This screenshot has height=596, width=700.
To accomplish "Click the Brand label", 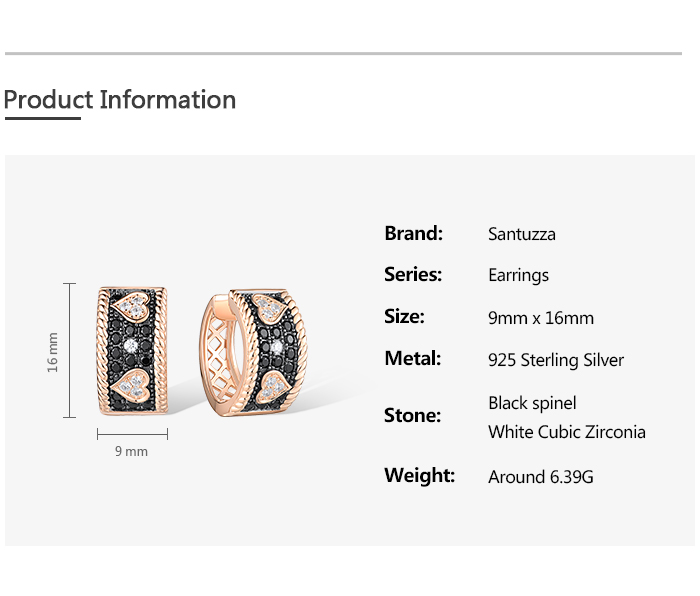I will click(x=413, y=234).
